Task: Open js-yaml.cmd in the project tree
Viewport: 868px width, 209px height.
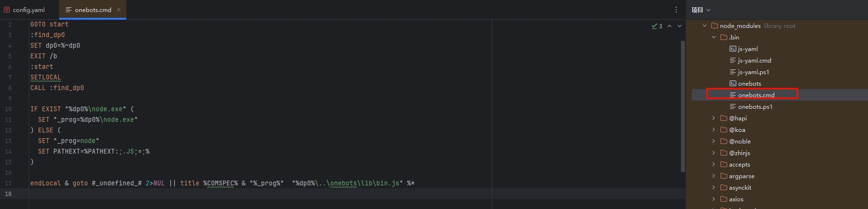Action: [x=755, y=60]
